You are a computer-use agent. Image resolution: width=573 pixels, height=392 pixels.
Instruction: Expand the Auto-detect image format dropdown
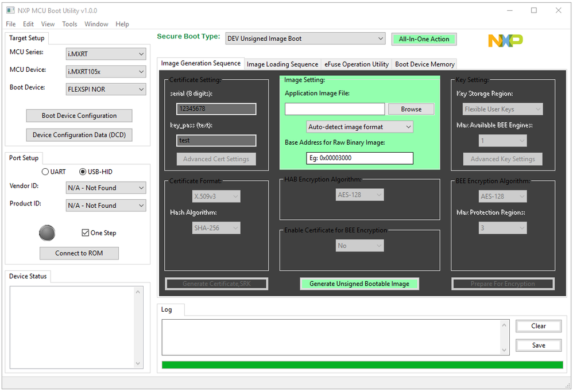(x=359, y=127)
